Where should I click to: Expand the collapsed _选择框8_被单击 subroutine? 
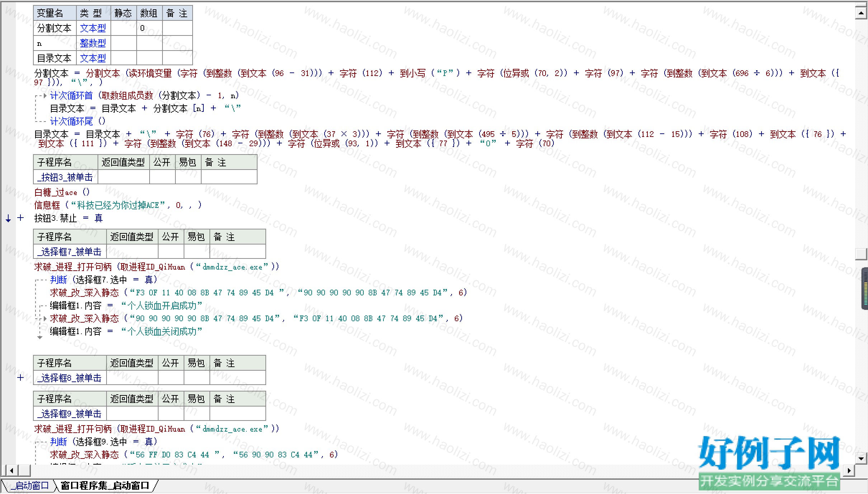click(x=20, y=377)
